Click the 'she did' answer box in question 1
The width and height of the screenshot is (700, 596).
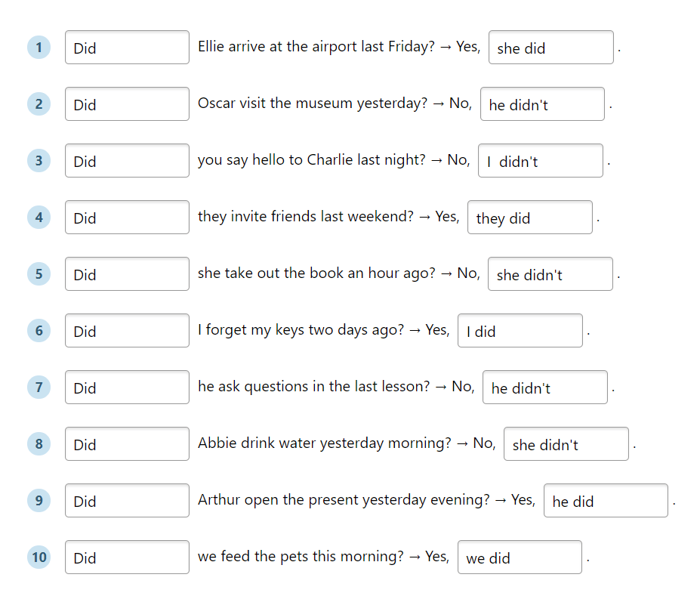pyautogui.click(x=551, y=48)
